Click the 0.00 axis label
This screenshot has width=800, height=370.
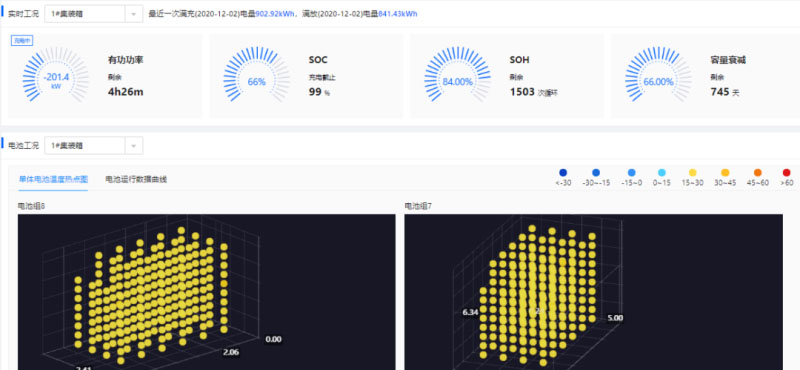(x=273, y=339)
